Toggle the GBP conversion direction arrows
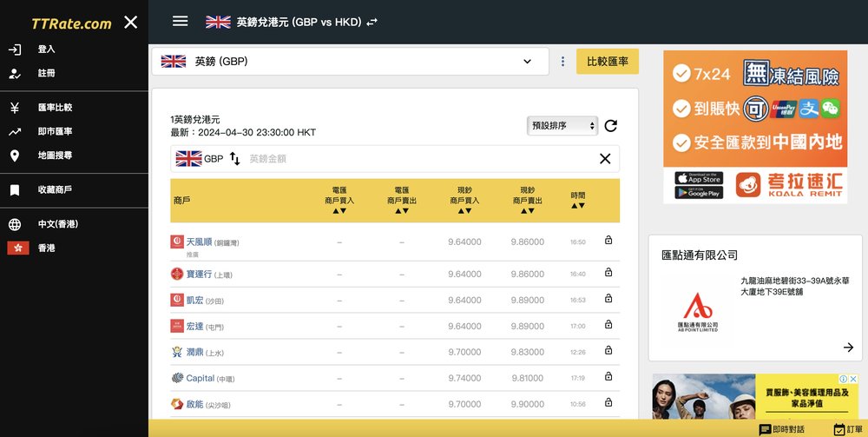868x437 pixels. (234, 159)
